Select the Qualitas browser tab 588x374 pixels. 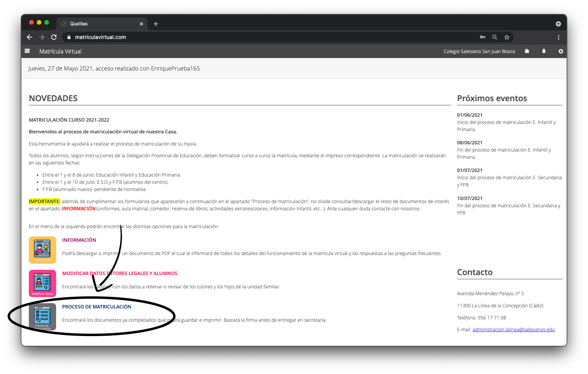102,24
